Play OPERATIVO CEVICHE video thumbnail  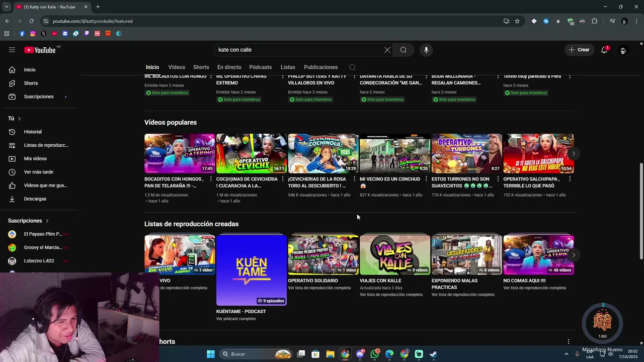(x=251, y=153)
